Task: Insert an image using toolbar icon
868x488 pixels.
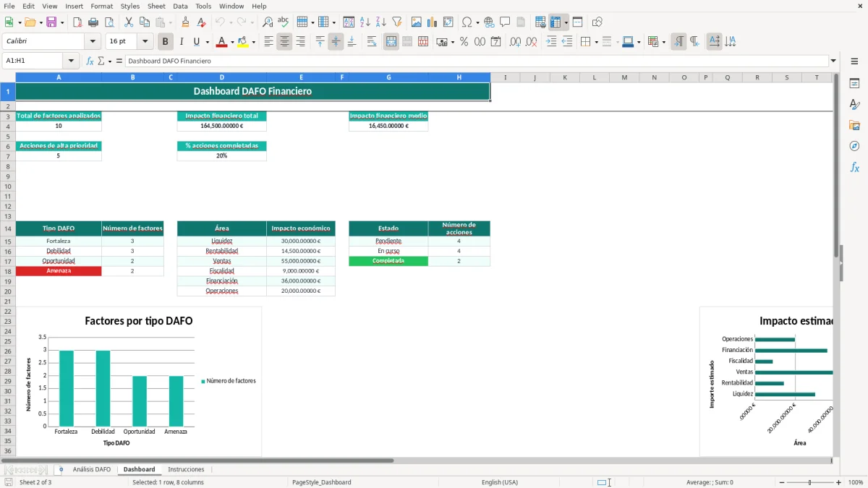Action: click(417, 22)
